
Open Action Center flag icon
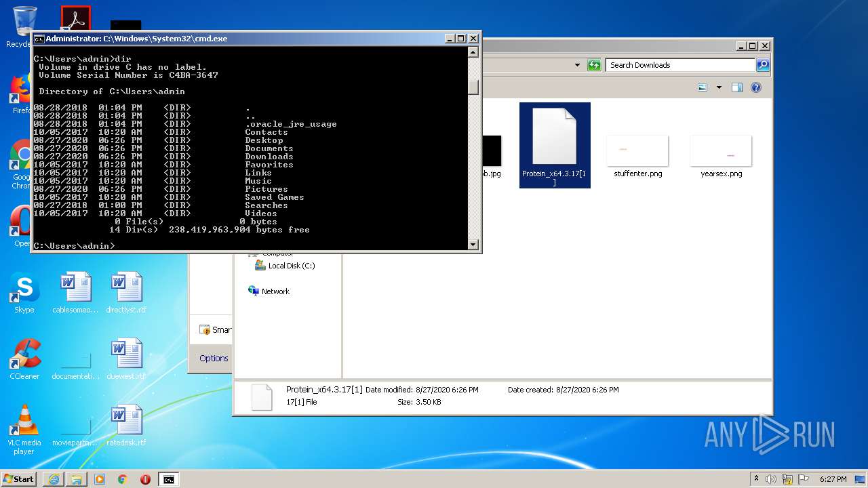pos(804,479)
